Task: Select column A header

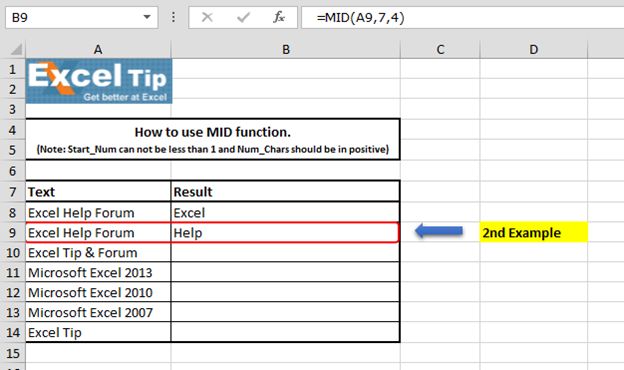Action: (x=98, y=49)
